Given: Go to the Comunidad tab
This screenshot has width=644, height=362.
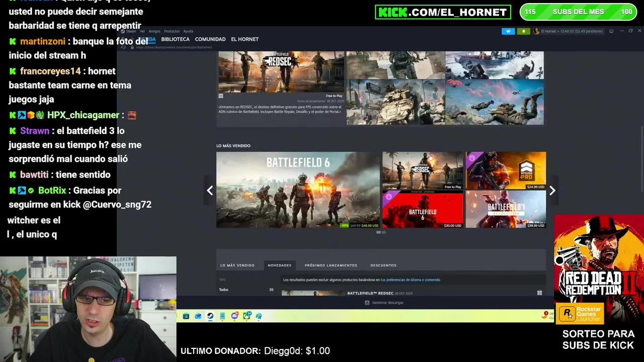Looking at the screenshot, I should [210, 39].
